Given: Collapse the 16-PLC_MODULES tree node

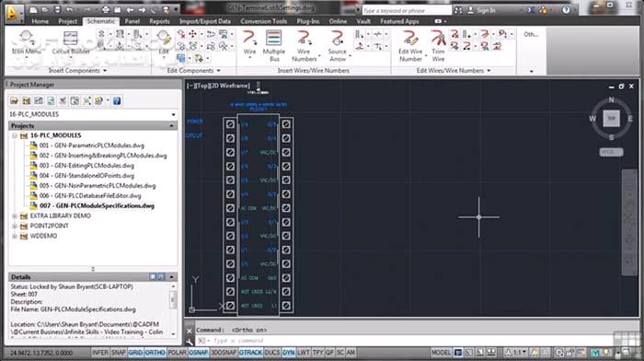Looking at the screenshot, I should [15, 135].
